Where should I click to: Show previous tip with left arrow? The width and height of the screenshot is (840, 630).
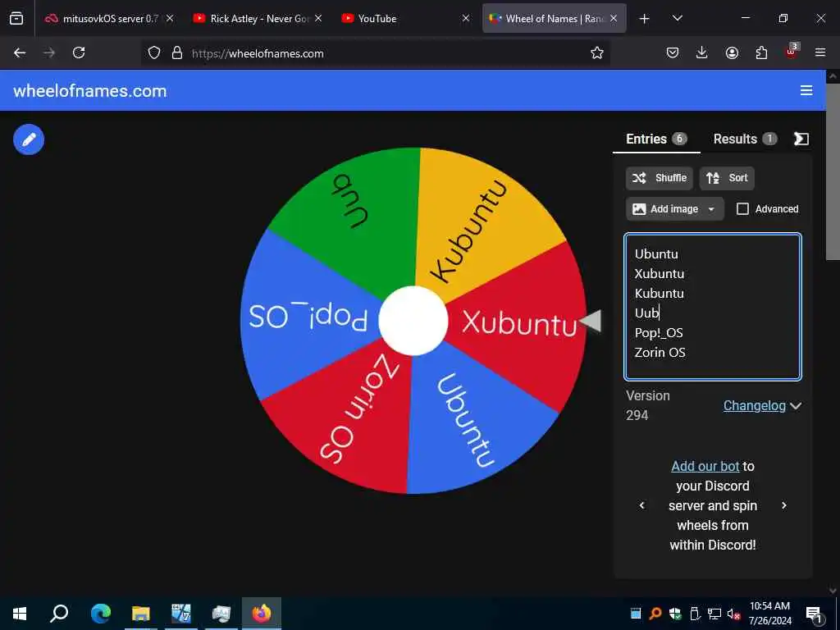coord(641,505)
